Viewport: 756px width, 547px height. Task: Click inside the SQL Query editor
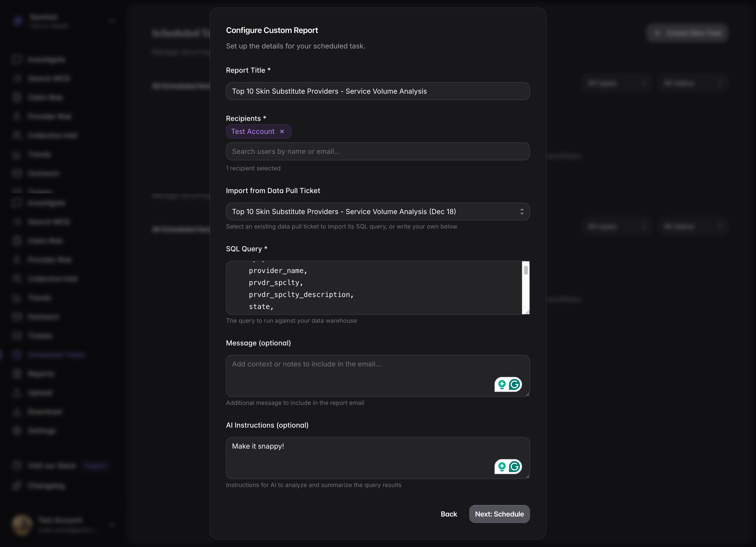pyautogui.click(x=373, y=288)
